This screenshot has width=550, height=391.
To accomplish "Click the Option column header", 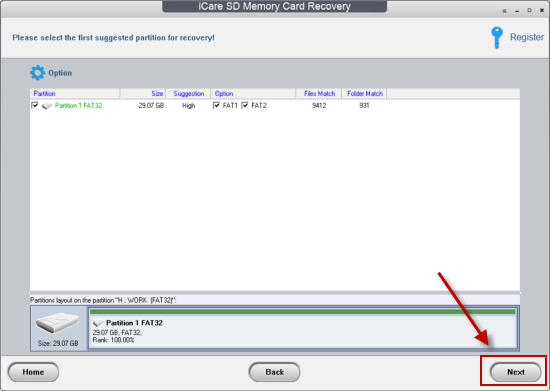I will point(253,94).
